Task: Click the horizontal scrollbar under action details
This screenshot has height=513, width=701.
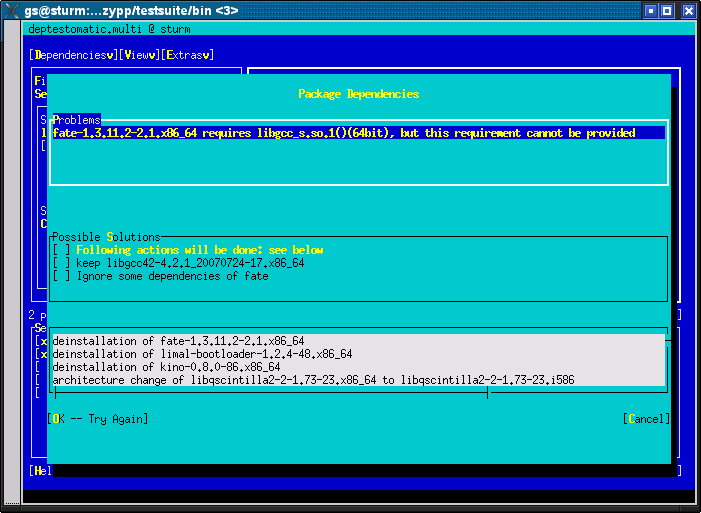Action: [x=271, y=393]
